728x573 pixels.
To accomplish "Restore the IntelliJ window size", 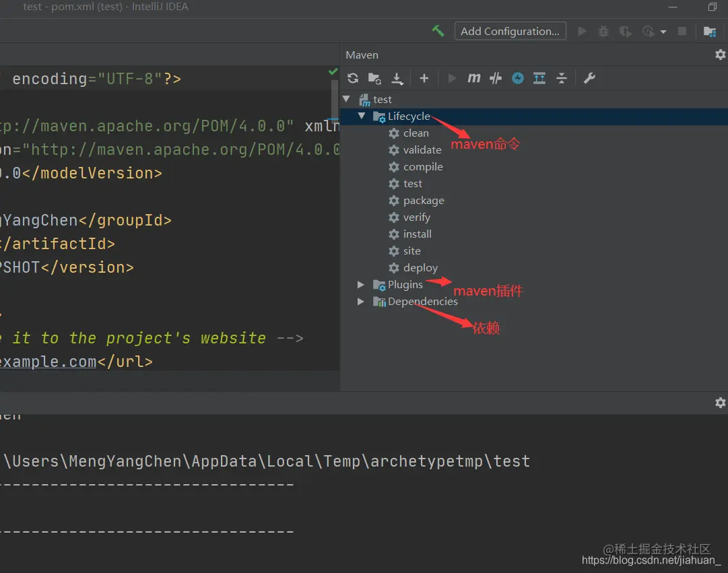I will pyautogui.click(x=713, y=7).
